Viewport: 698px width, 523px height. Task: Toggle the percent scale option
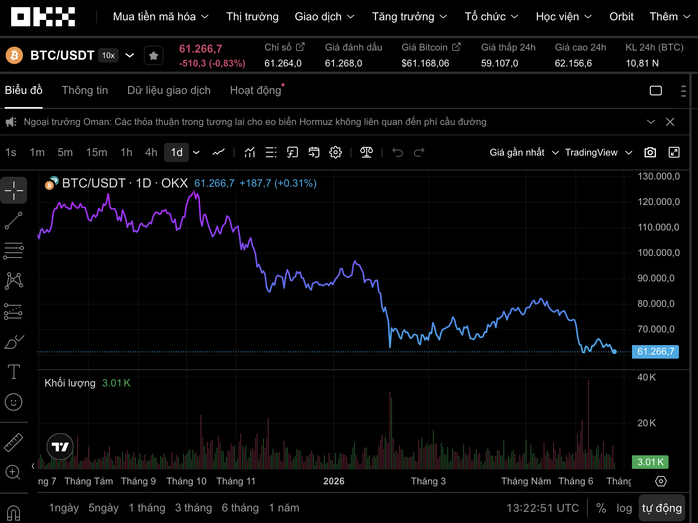(601, 508)
